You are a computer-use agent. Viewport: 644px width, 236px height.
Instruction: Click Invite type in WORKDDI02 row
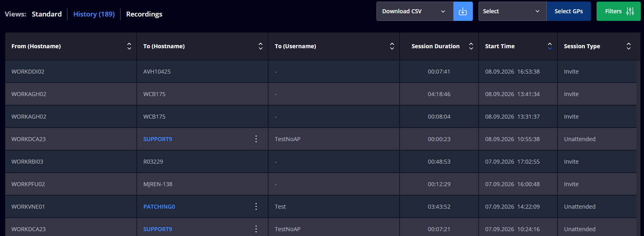571,72
